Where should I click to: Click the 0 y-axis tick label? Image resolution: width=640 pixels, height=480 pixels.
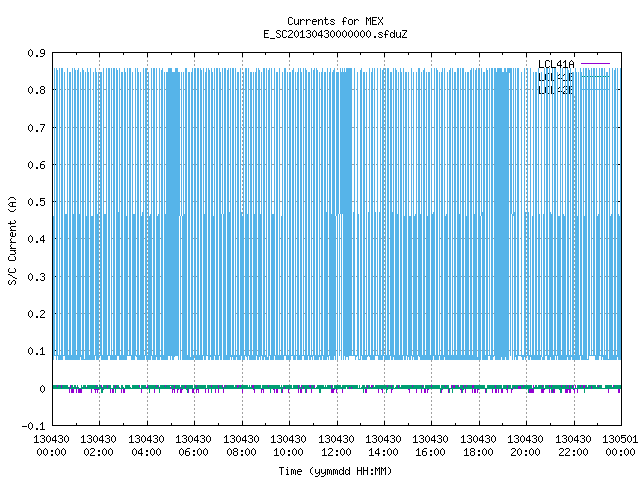coord(42,389)
